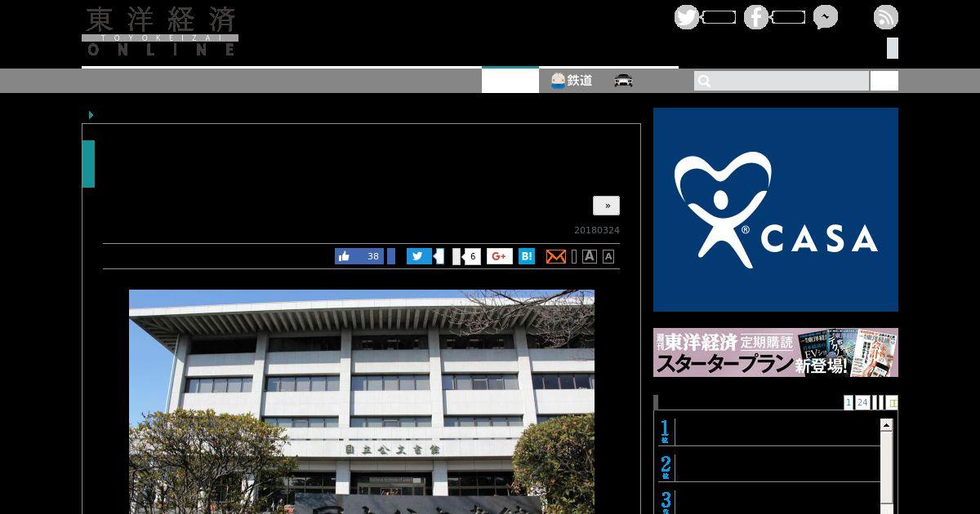Click the small light box under RSS icon
The height and width of the screenshot is (514, 980).
point(893,48)
